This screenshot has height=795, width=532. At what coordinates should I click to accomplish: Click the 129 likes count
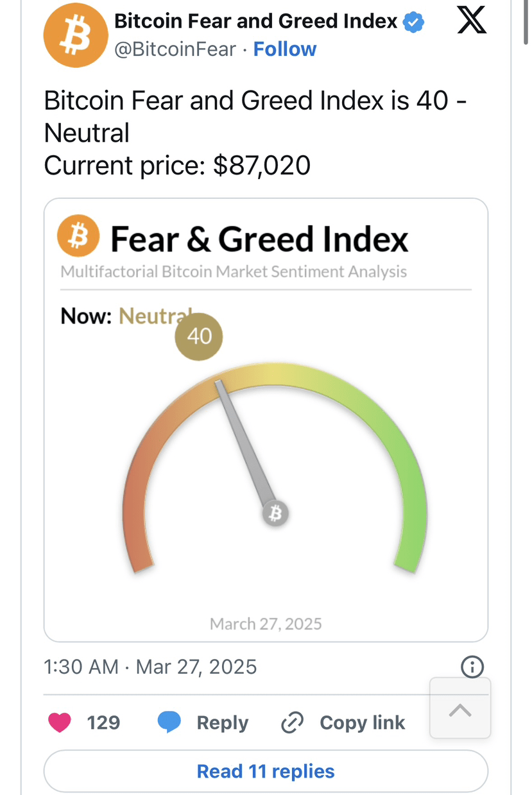pos(103,722)
